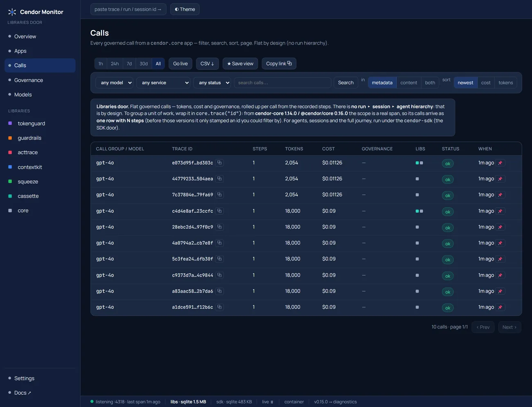
Task: Click the live pause icon in status bar
Action: coord(272,402)
